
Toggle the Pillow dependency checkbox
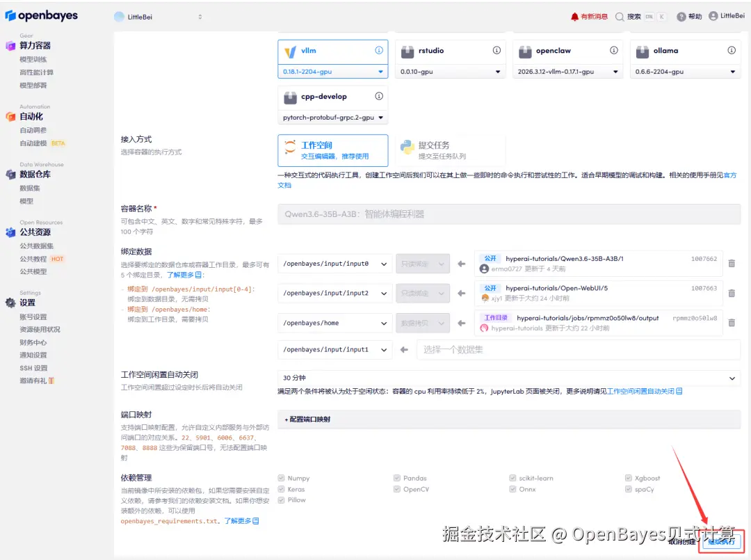pos(281,499)
